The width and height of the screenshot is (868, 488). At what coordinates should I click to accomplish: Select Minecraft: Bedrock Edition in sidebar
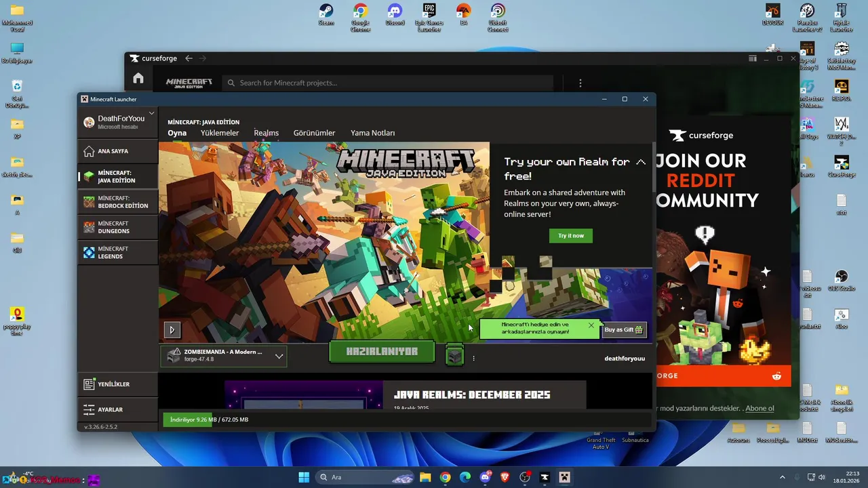[118, 202]
